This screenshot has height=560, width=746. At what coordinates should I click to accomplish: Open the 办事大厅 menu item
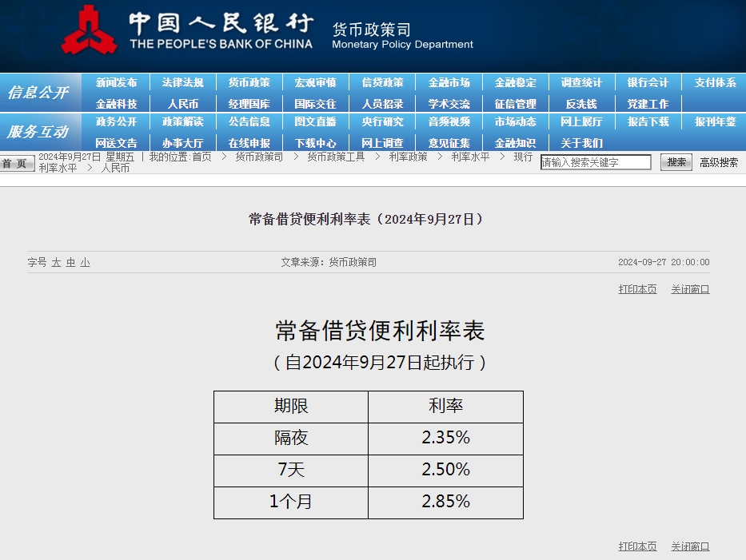click(182, 143)
